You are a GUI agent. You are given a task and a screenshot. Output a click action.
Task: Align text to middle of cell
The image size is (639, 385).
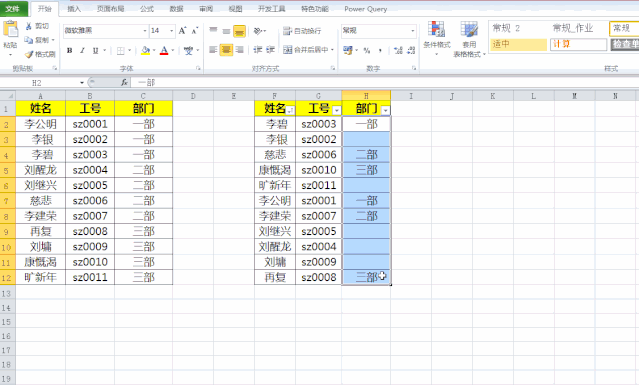tap(226, 31)
